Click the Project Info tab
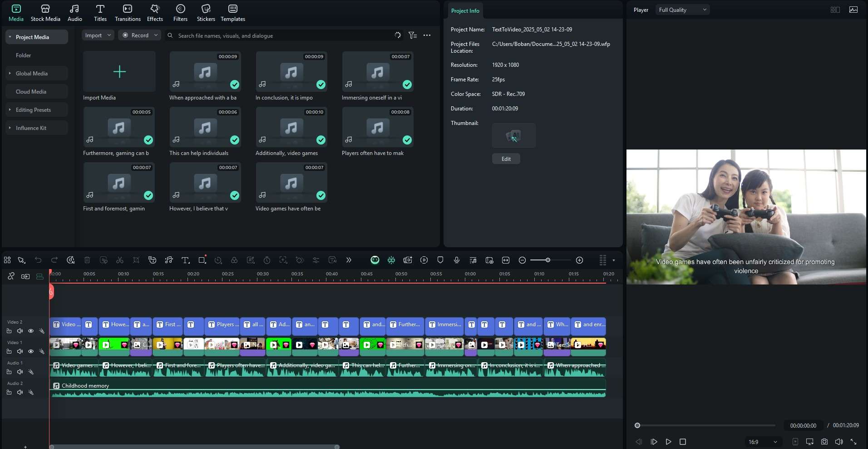868x449 pixels. coord(465,10)
